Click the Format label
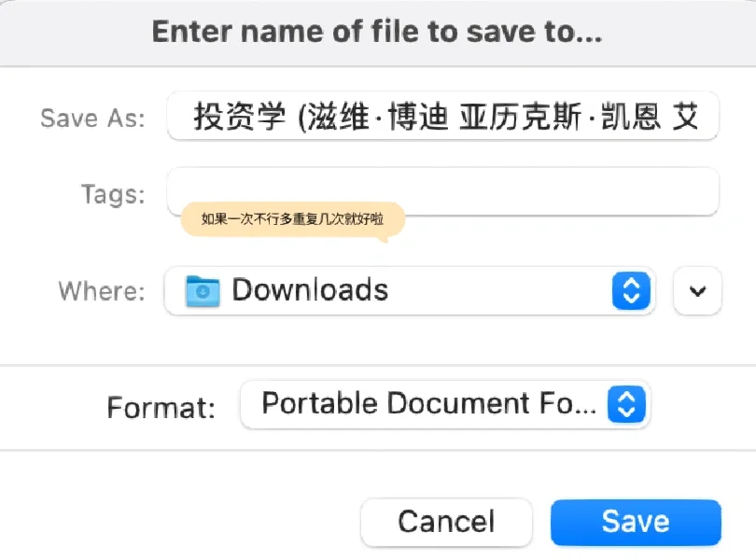 (x=161, y=408)
